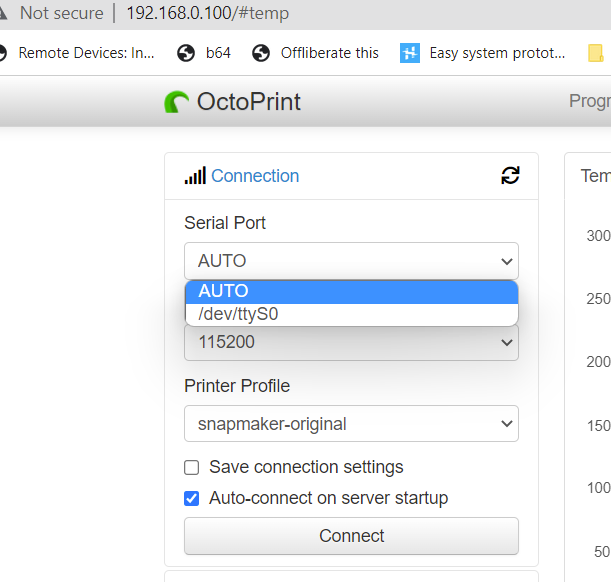This screenshot has height=582, width=611.
Task: Click the green OctoPrint logo icon
Action: pyautogui.click(x=177, y=102)
